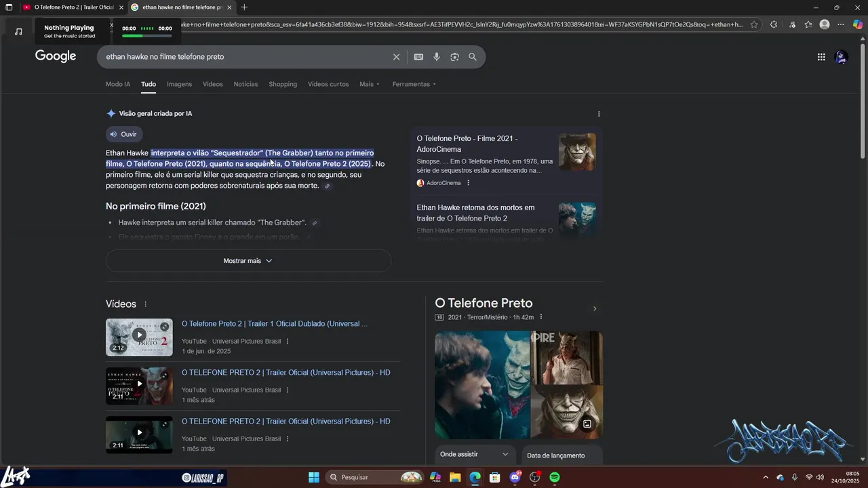This screenshot has width=868, height=488.
Task: Open 'Ethan Hawke retorna dos mortos' article
Action: click(x=476, y=213)
